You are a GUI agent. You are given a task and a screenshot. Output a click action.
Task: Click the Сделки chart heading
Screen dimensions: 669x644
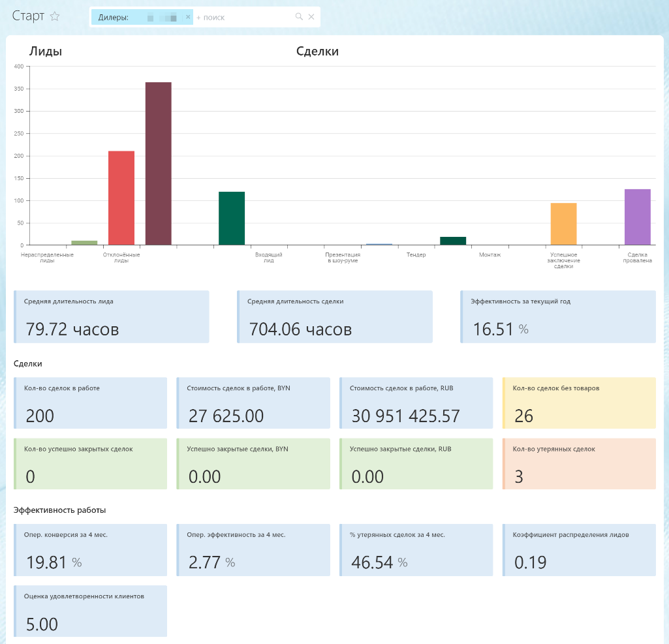click(317, 51)
